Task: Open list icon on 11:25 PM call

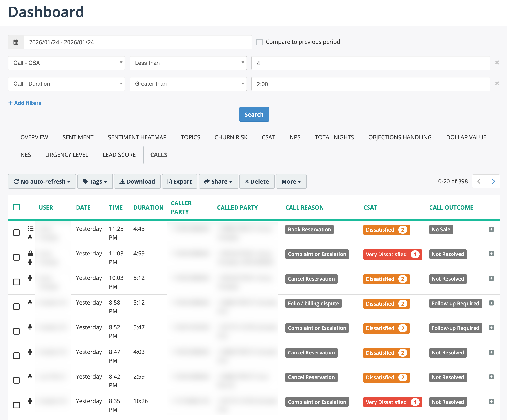Action: pyautogui.click(x=31, y=229)
